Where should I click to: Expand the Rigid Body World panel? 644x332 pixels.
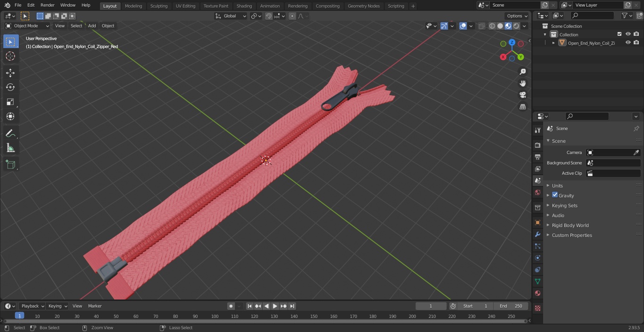click(x=570, y=225)
